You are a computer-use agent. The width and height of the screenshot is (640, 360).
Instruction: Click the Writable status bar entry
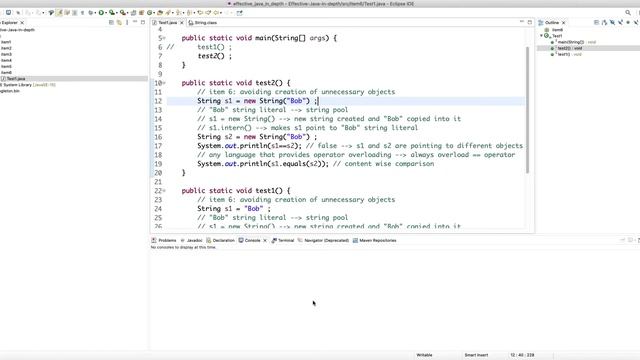click(424, 355)
